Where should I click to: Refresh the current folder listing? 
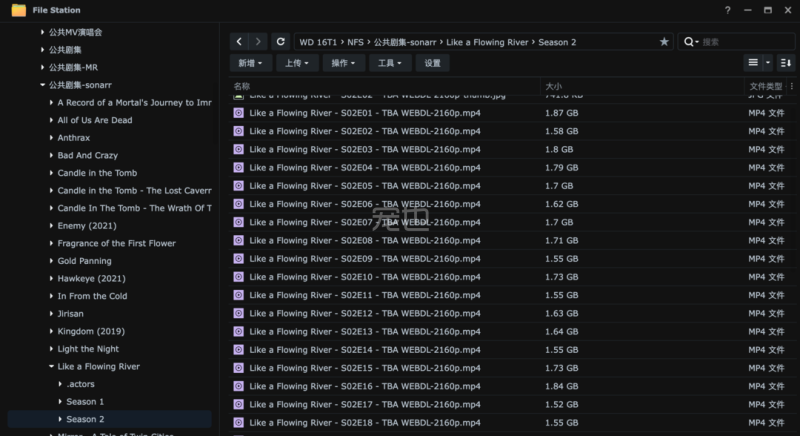coord(281,42)
